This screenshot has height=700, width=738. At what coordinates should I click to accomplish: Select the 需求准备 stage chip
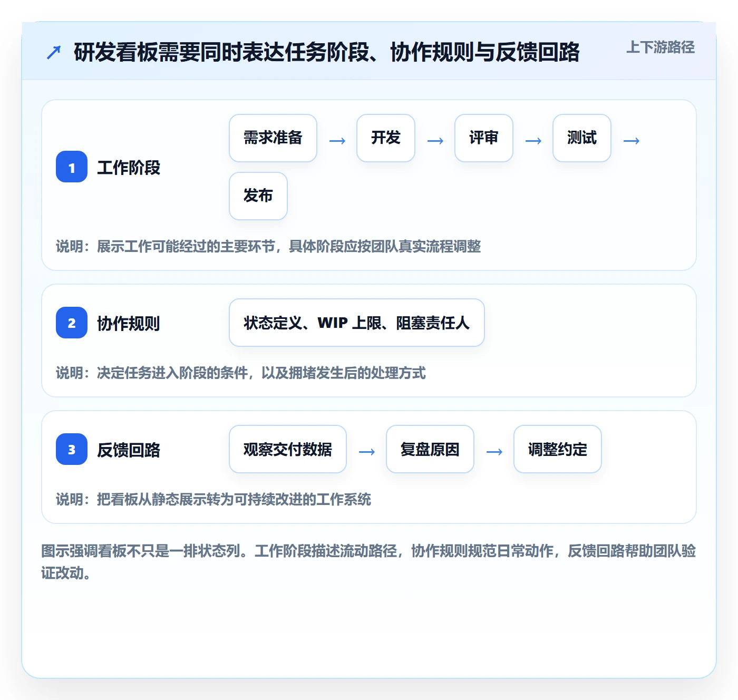point(273,138)
